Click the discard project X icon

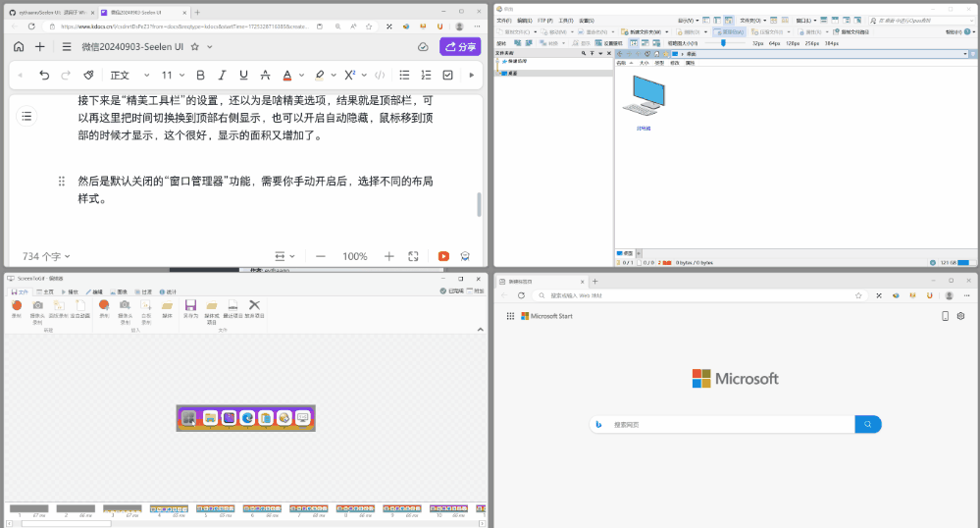254,306
